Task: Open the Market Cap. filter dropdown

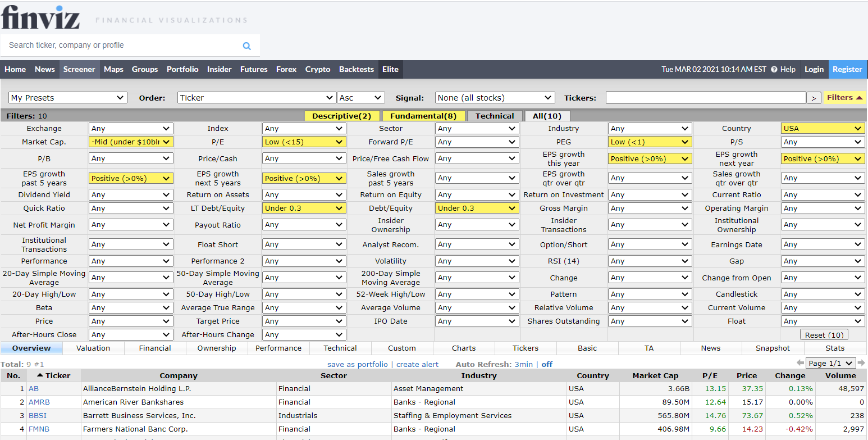Action: (x=131, y=142)
